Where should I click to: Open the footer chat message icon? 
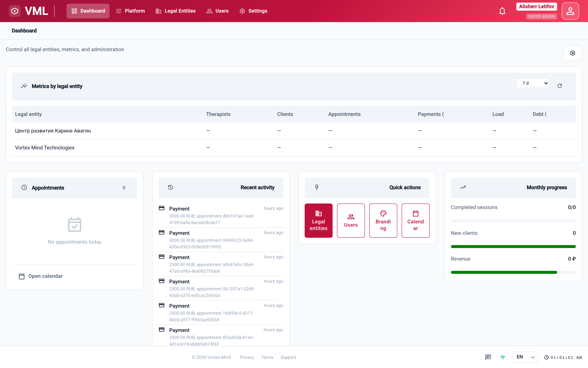coord(488,357)
